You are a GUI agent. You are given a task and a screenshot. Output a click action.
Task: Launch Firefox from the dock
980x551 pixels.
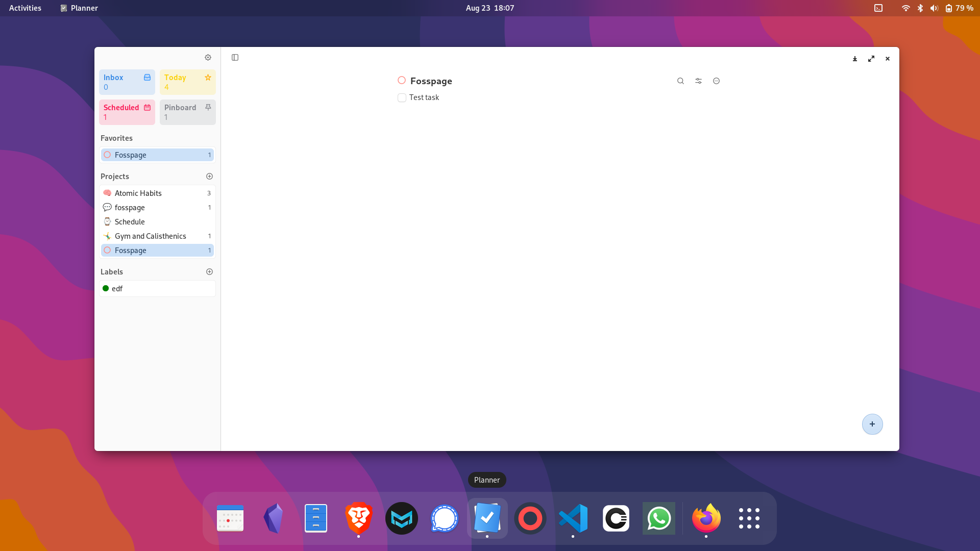(706, 518)
